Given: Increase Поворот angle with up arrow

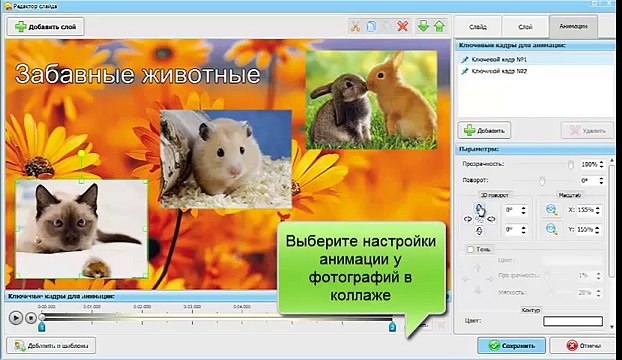Looking at the screenshot, I should [x=601, y=179].
